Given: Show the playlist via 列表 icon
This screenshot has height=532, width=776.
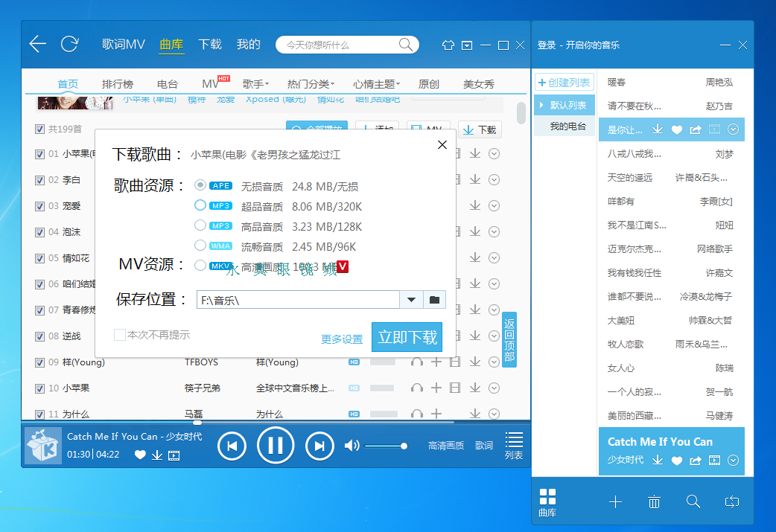Looking at the screenshot, I should coord(514,446).
